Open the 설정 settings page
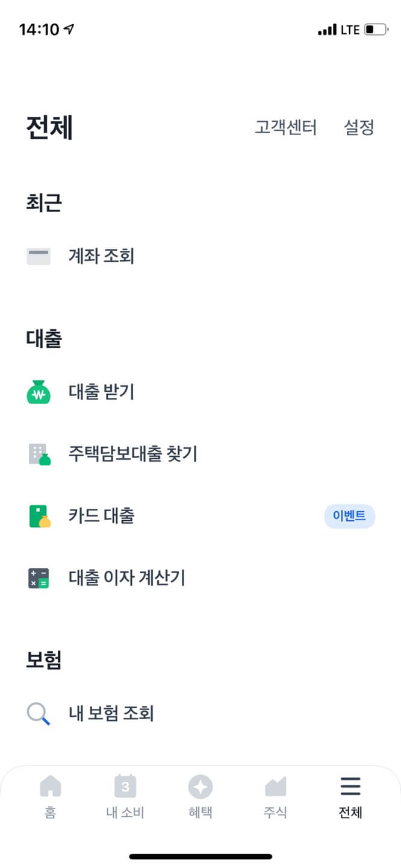Image resolution: width=401 pixels, height=868 pixels. [x=359, y=127]
